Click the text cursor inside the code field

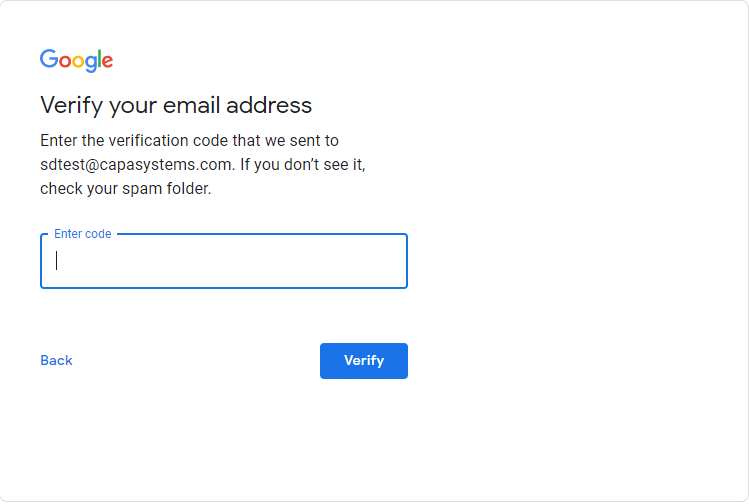[x=56, y=261]
